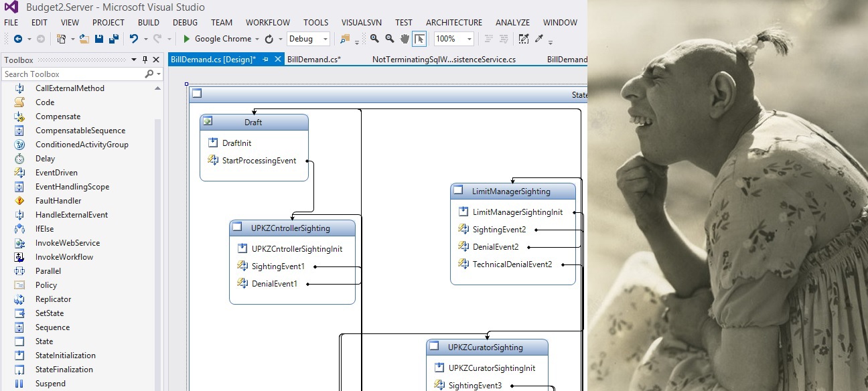Toggle auto-hide pin on the Toolbox panel
Image resolution: width=868 pixels, height=391 pixels.
(x=145, y=59)
